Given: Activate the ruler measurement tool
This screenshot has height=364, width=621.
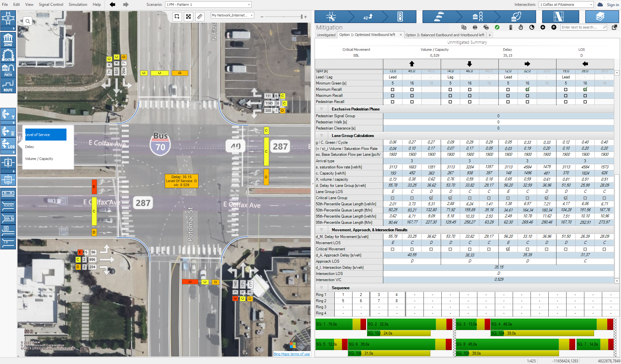Looking at the screenshot, I should (200, 17).
